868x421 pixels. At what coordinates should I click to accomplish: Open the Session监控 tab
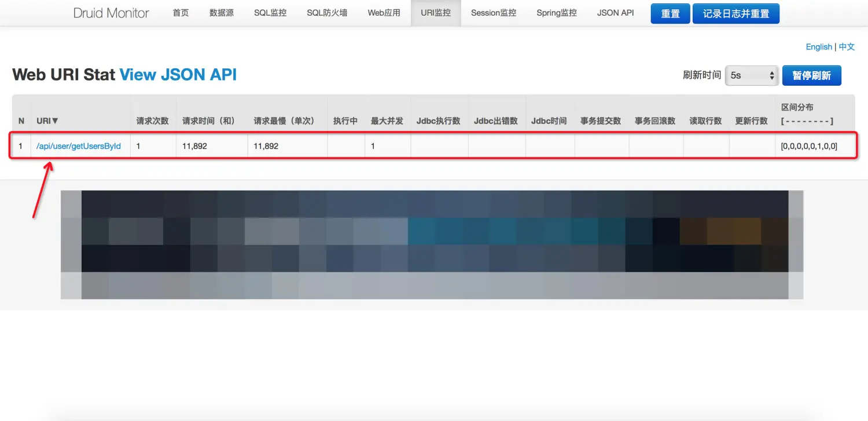point(494,13)
